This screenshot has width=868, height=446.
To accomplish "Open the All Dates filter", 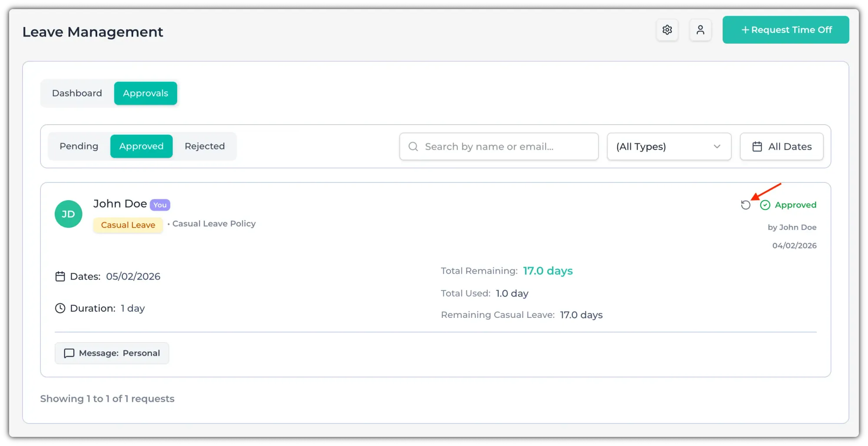I will click(x=781, y=147).
